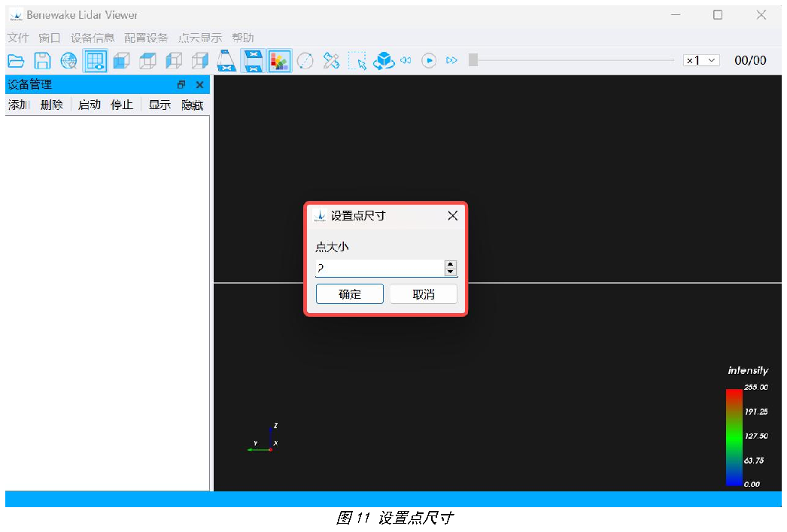Save data with the floppy disk icon
The image size is (787, 532).
(42, 61)
